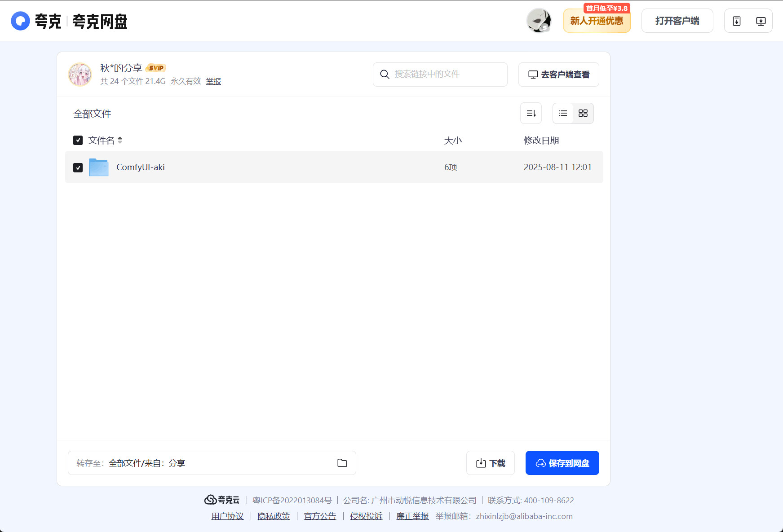Click the 400-109-8622 contact number

tap(549, 500)
